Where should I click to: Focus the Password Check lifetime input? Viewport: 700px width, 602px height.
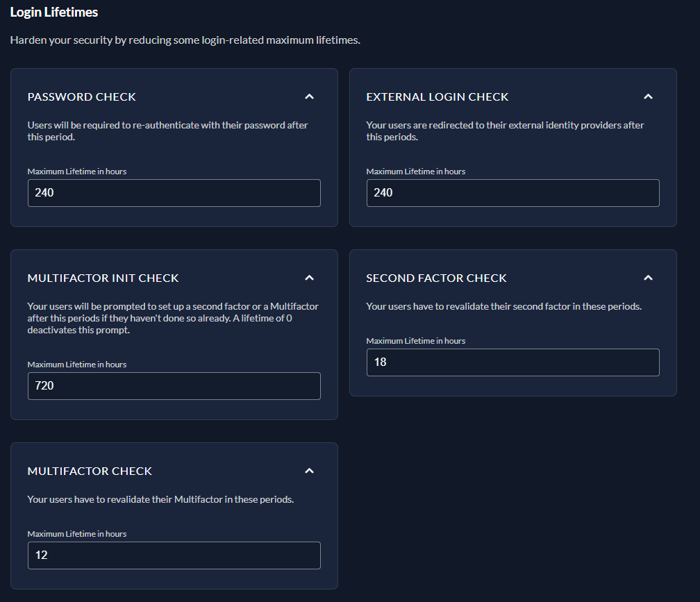(x=174, y=193)
